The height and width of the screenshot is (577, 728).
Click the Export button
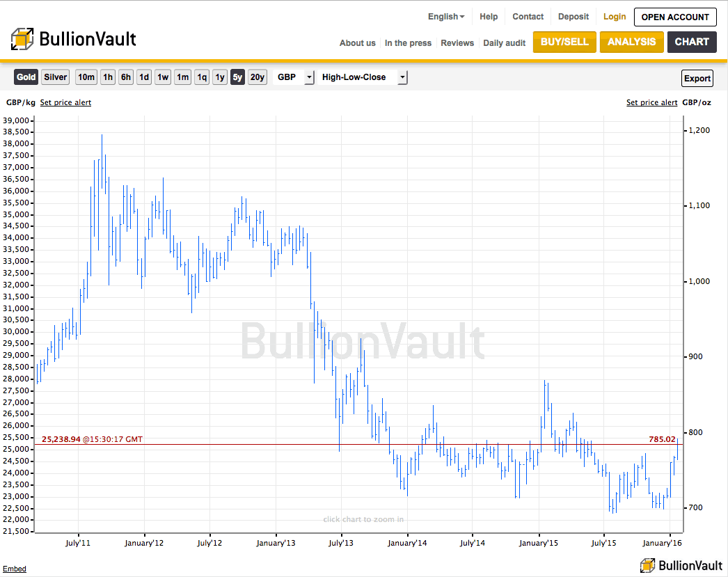point(697,79)
